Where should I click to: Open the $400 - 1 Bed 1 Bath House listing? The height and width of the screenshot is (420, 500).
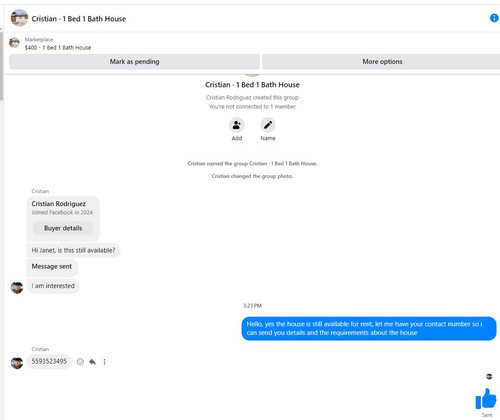point(58,48)
